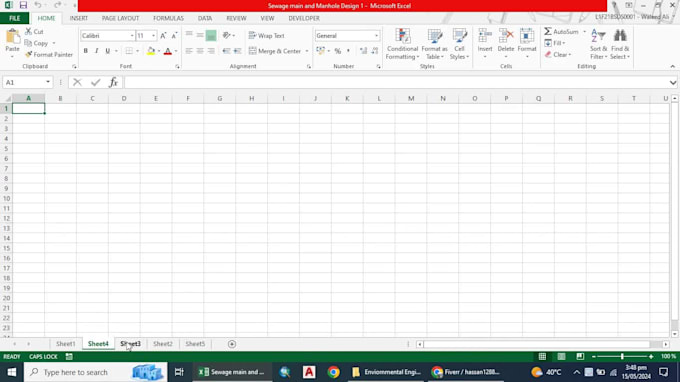
Task: Apply Percent Style number format
Action: (x=337, y=51)
